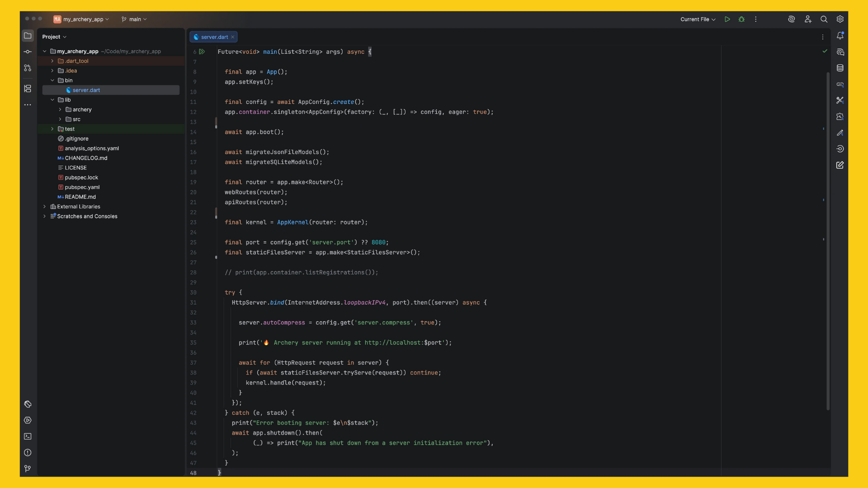Click the Run button in top toolbar
868x488 pixels.
click(x=727, y=19)
